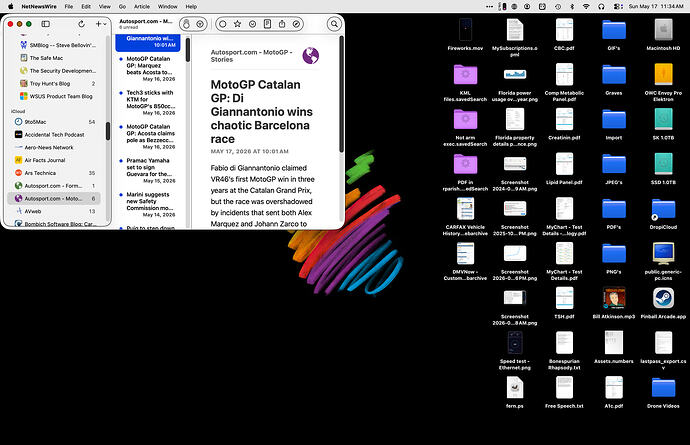Select Accidental Tech Podcast feed
The image size is (690, 445).
tap(55, 134)
